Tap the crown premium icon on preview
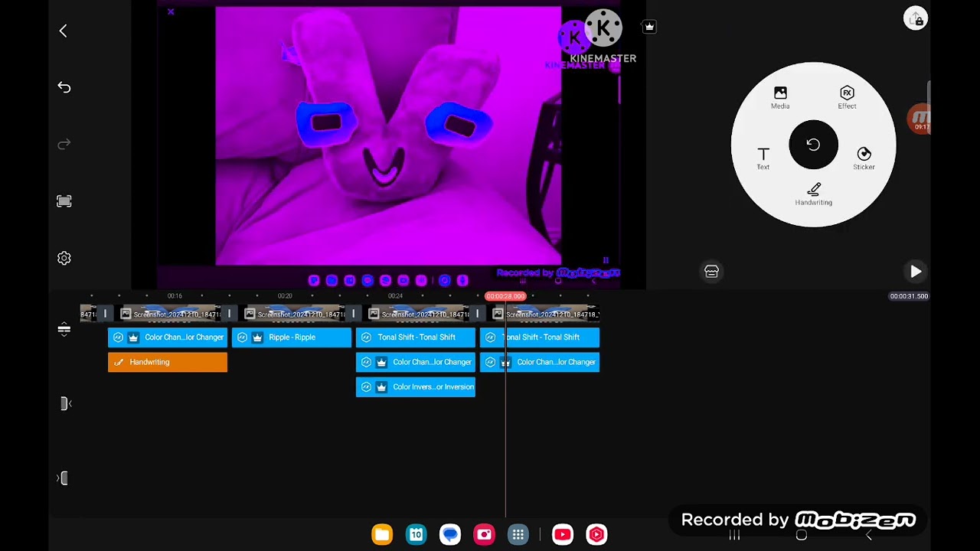Screen dimensions: 980x551 coord(649,27)
